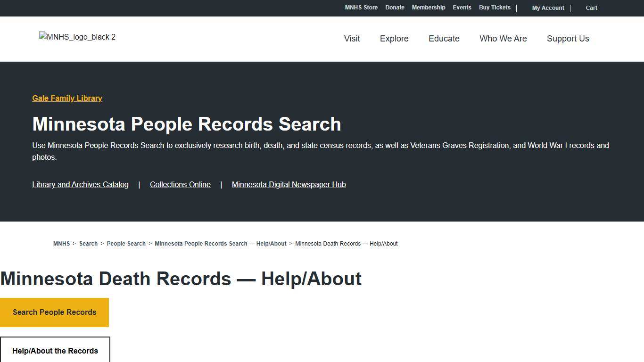Click People Search in the breadcrumb trail

(x=126, y=243)
